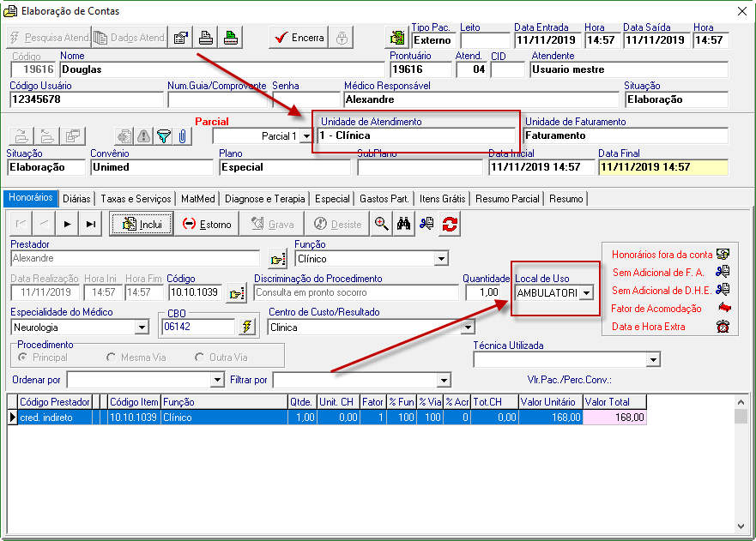Screen dimensions: 756x541
Task: Open the Itens Grátis tab
Action: (442, 198)
